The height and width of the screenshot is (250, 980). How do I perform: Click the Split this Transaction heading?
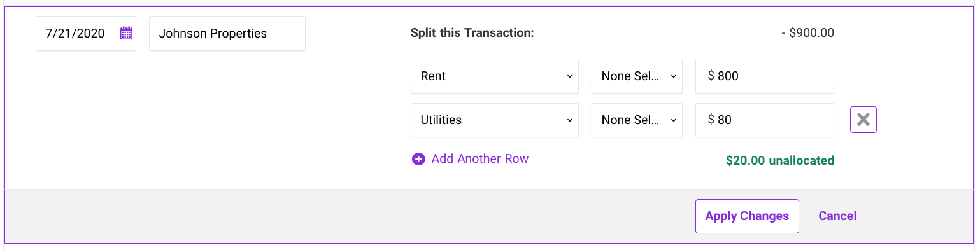click(x=472, y=33)
